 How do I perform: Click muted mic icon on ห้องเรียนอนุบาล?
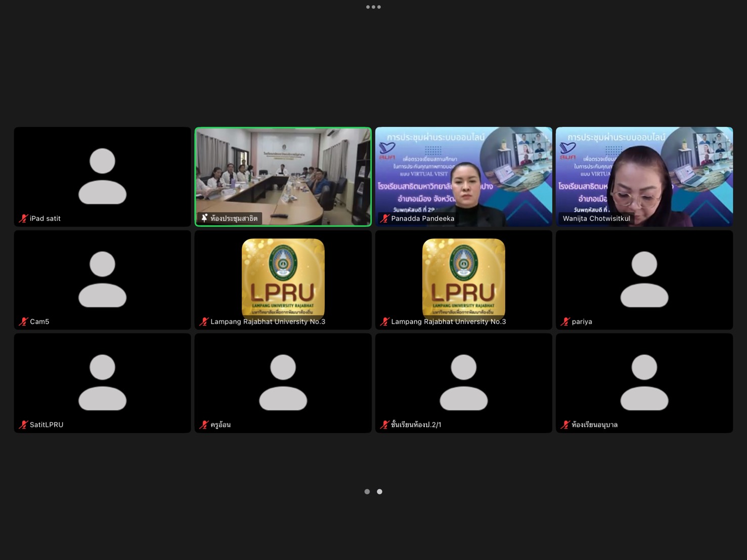coord(565,425)
